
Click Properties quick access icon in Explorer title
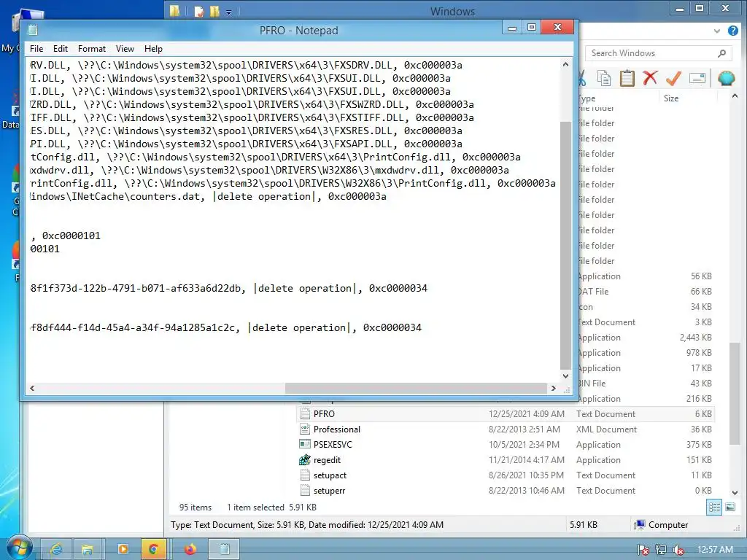pyautogui.click(x=198, y=12)
